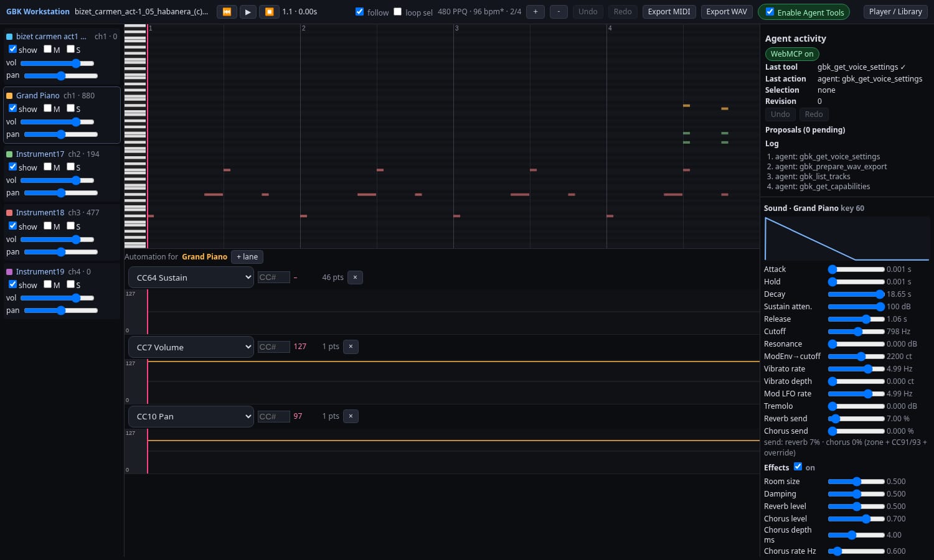Image resolution: width=934 pixels, height=560 pixels.
Task: Mute the Instrument18 track
Action: coord(47,226)
